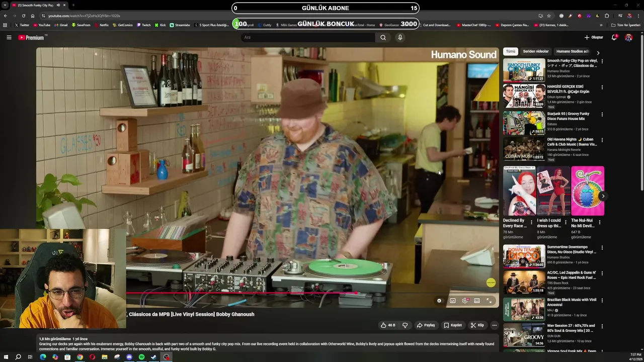
Task: Select the Tümü filter chip
Action: 511,51
